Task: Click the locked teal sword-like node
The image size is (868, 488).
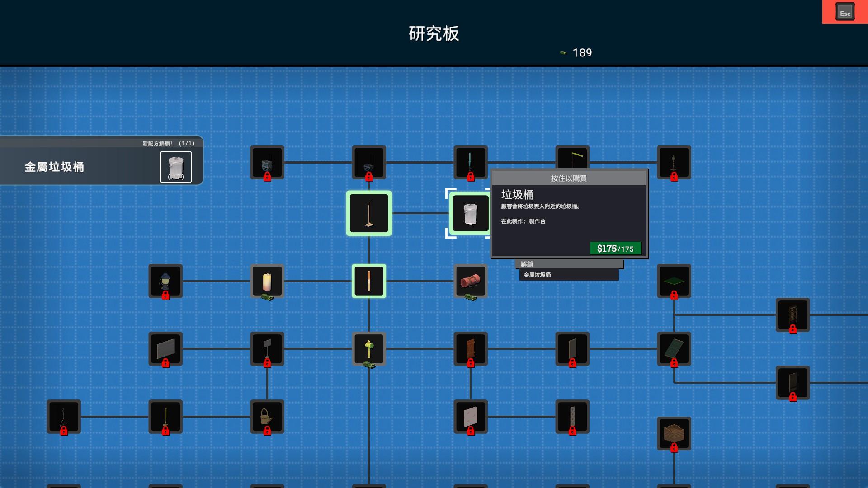Action: tap(470, 162)
